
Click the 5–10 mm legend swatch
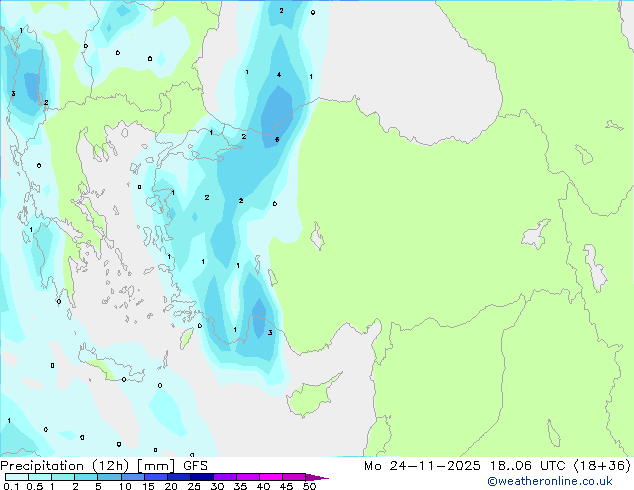coord(109,477)
